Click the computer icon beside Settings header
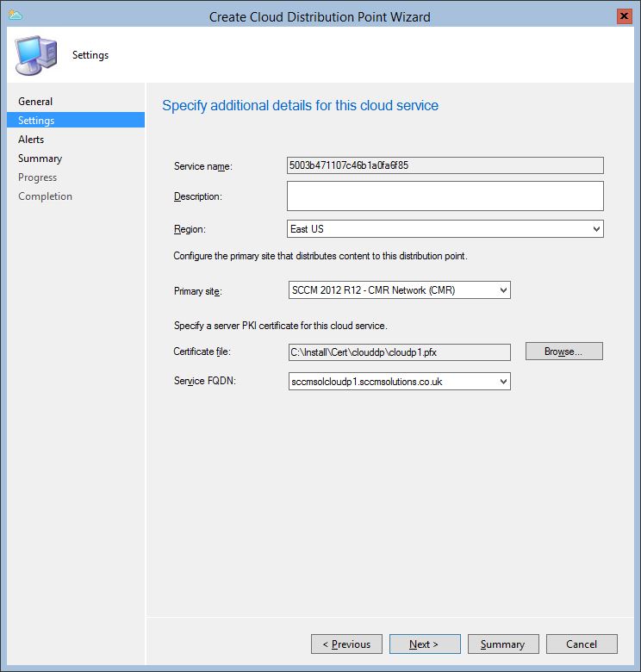This screenshot has height=672, width=641. (36, 55)
